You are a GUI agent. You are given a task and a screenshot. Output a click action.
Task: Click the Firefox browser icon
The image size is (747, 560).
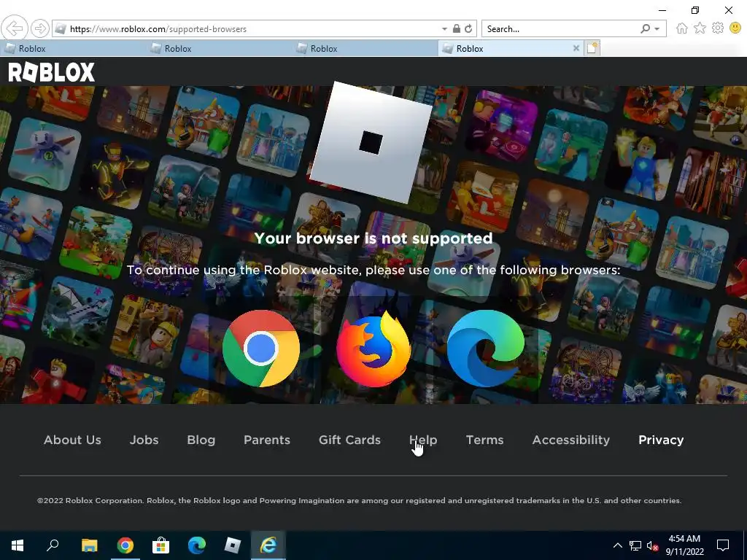click(x=373, y=348)
